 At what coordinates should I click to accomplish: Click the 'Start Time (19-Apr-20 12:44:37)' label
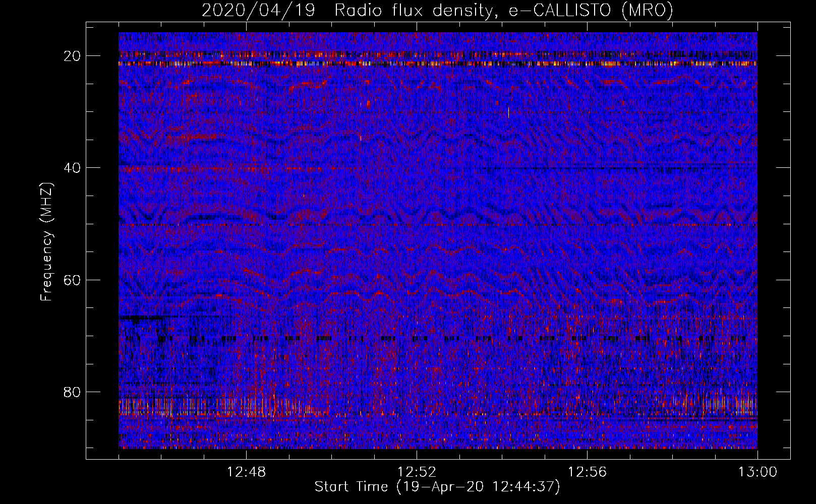coord(437,487)
